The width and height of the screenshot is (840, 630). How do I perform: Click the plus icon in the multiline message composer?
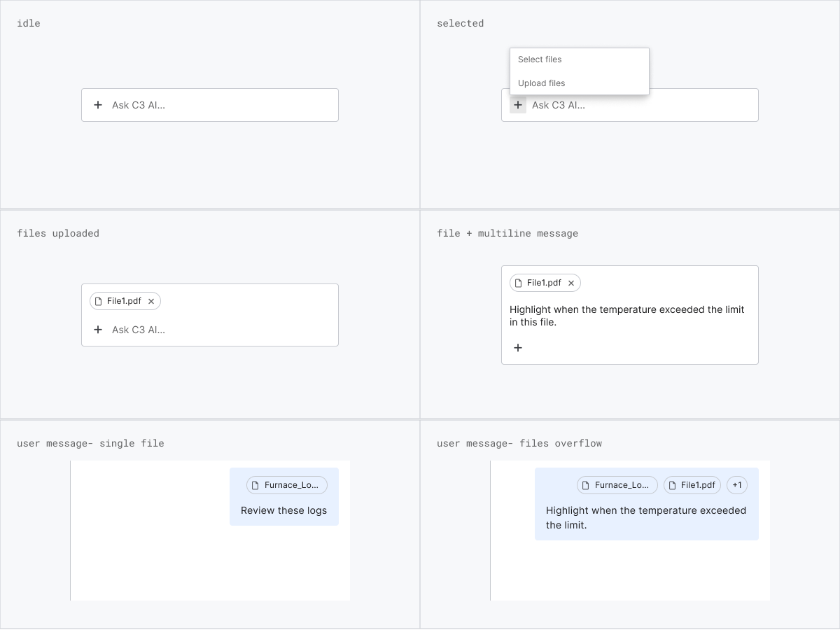518,347
